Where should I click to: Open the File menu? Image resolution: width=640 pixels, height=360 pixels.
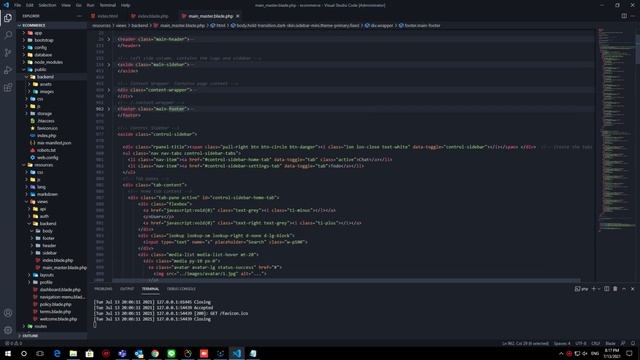coord(18,5)
